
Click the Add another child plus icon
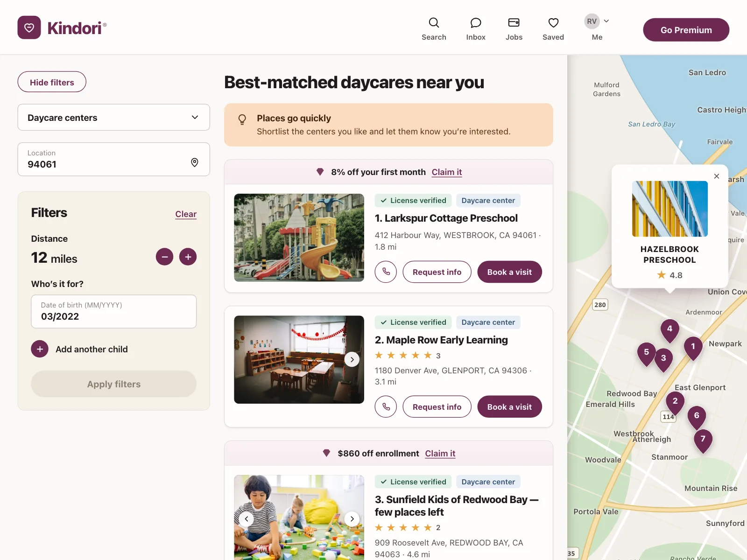pos(40,349)
